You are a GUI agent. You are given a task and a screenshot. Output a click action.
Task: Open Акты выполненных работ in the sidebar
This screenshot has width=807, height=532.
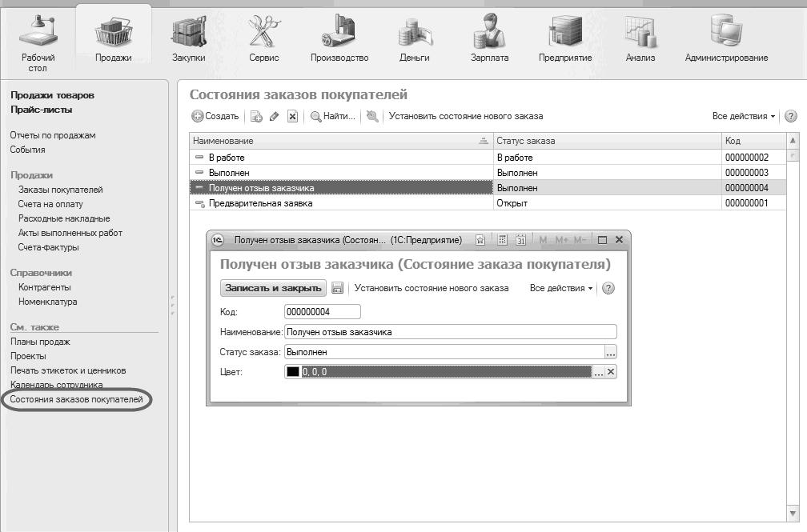pyautogui.click(x=70, y=233)
